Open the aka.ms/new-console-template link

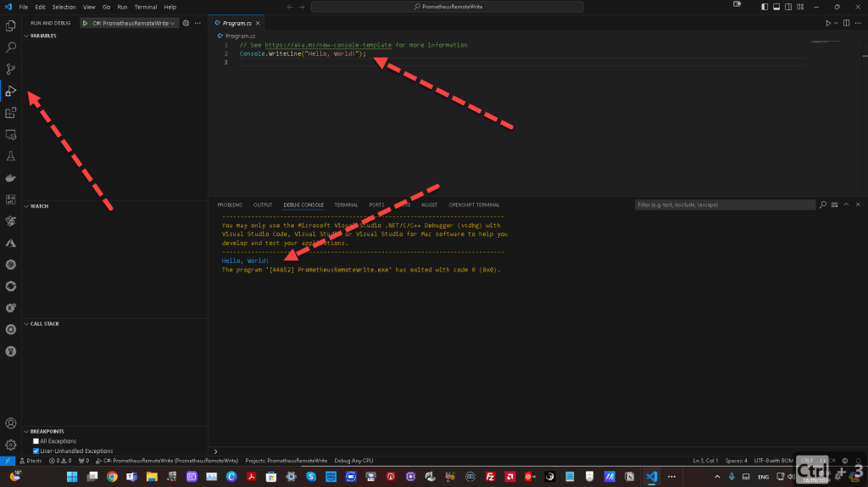point(328,45)
